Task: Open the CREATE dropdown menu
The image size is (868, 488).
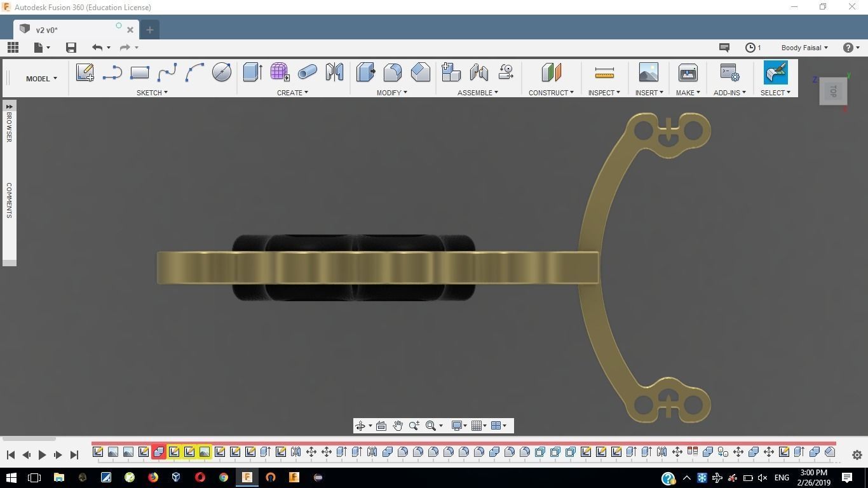Action: tap(292, 93)
